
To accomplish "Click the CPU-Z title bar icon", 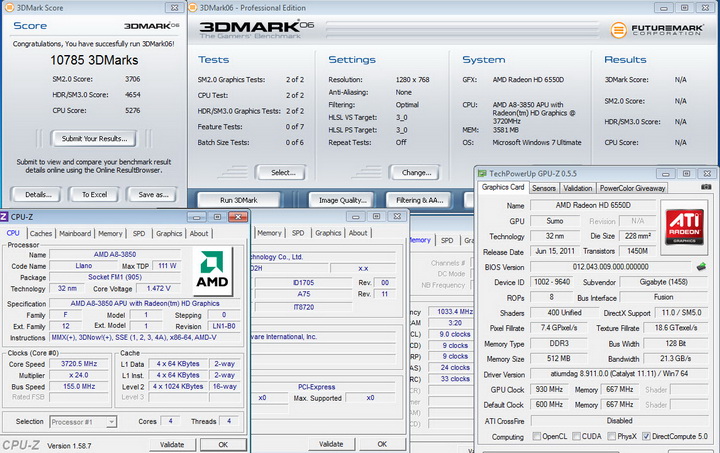I will coord(5,216).
